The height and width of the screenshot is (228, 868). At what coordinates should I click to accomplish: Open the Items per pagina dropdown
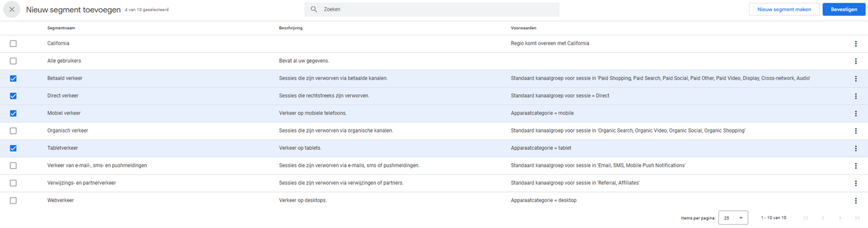pyautogui.click(x=733, y=217)
